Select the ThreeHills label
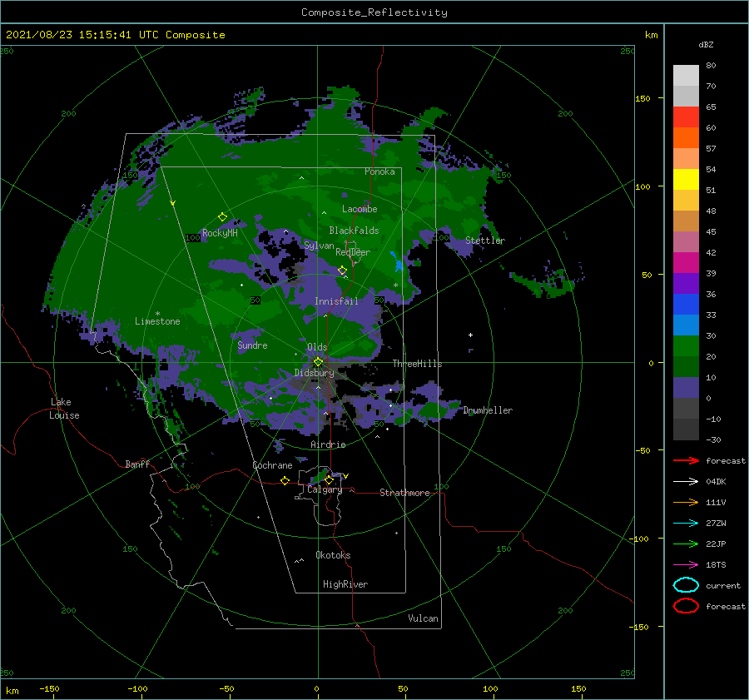749x700 pixels. [417, 364]
